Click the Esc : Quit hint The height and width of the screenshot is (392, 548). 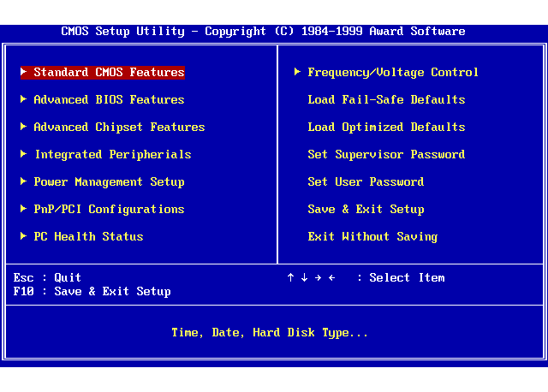(x=47, y=278)
